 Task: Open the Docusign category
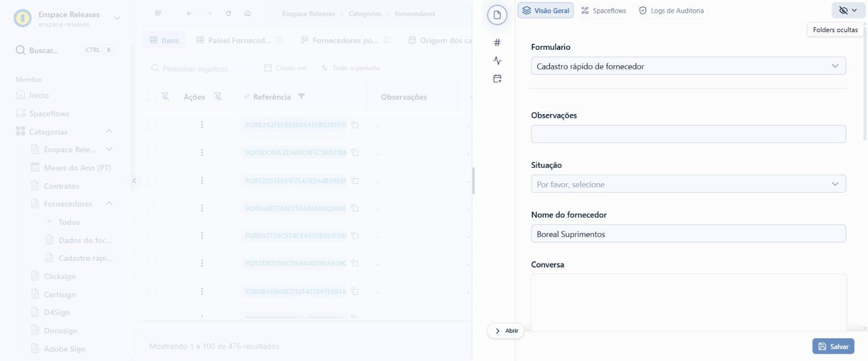54,331
